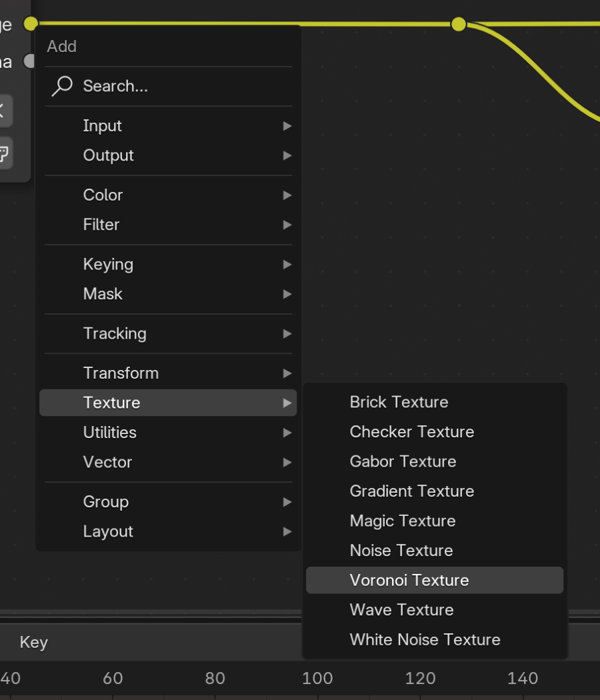Add a White Noise Texture node
This screenshot has width=600, height=700.
[435, 640]
